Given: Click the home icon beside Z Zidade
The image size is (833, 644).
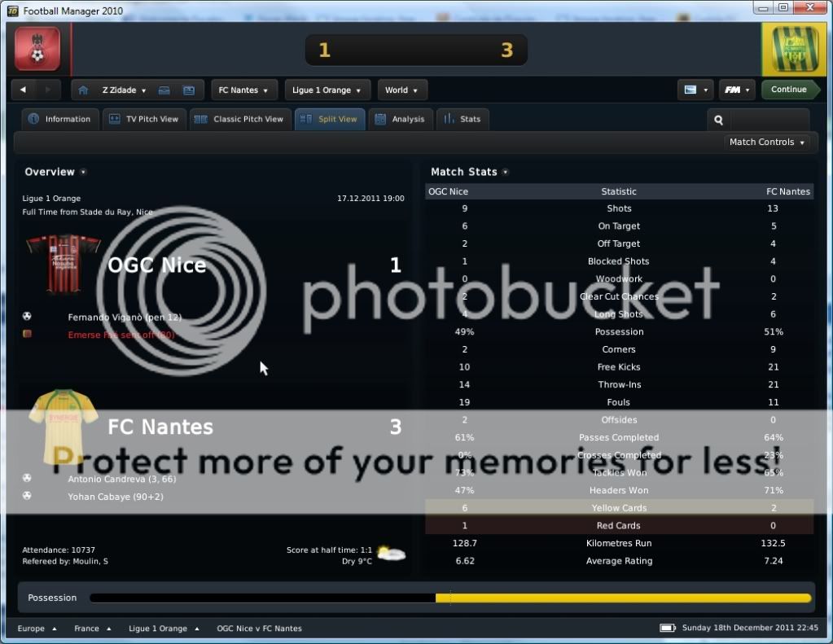Looking at the screenshot, I should click(82, 90).
